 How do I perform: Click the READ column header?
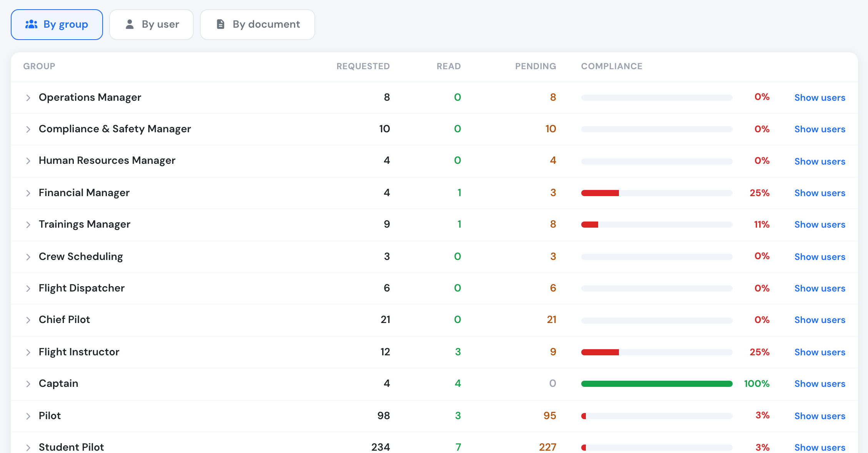point(449,66)
